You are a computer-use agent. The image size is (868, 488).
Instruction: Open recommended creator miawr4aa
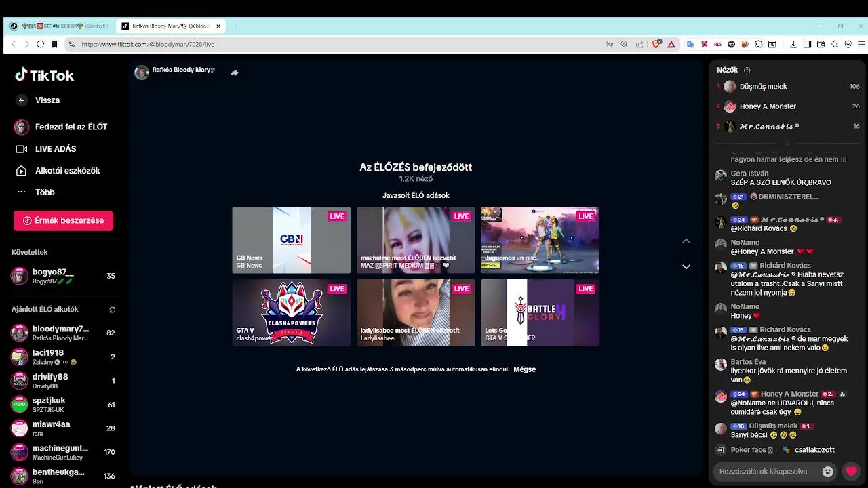(x=63, y=428)
